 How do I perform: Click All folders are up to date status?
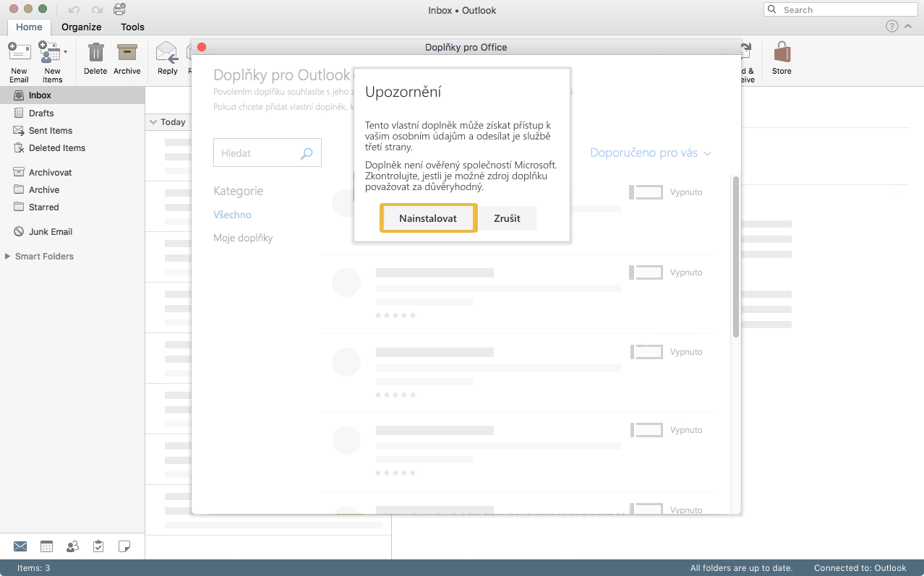[x=741, y=568]
